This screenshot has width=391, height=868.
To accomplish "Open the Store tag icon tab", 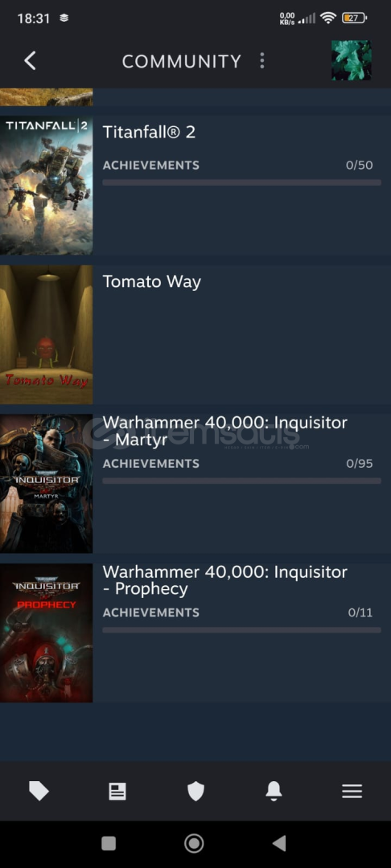I will tap(39, 791).
